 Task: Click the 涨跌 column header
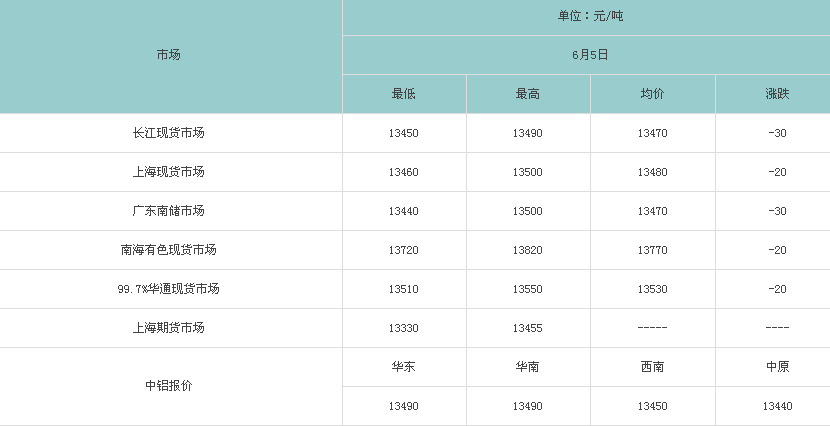coord(777,94)
